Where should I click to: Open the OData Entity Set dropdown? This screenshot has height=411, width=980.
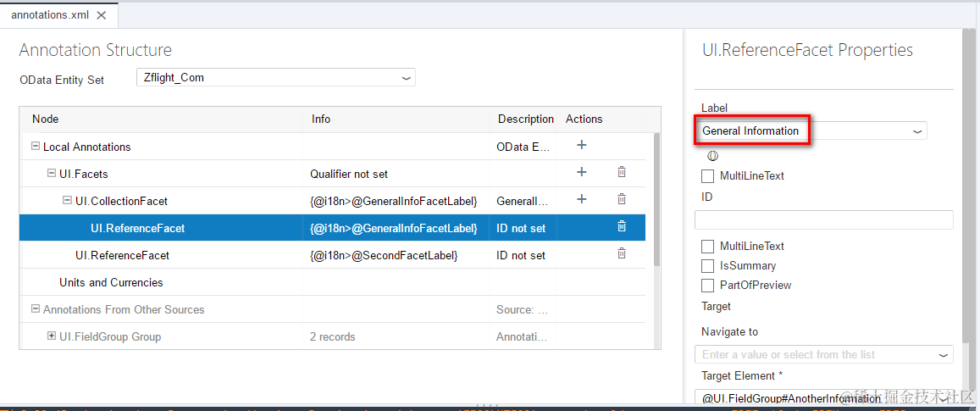[x=406, y=78]
